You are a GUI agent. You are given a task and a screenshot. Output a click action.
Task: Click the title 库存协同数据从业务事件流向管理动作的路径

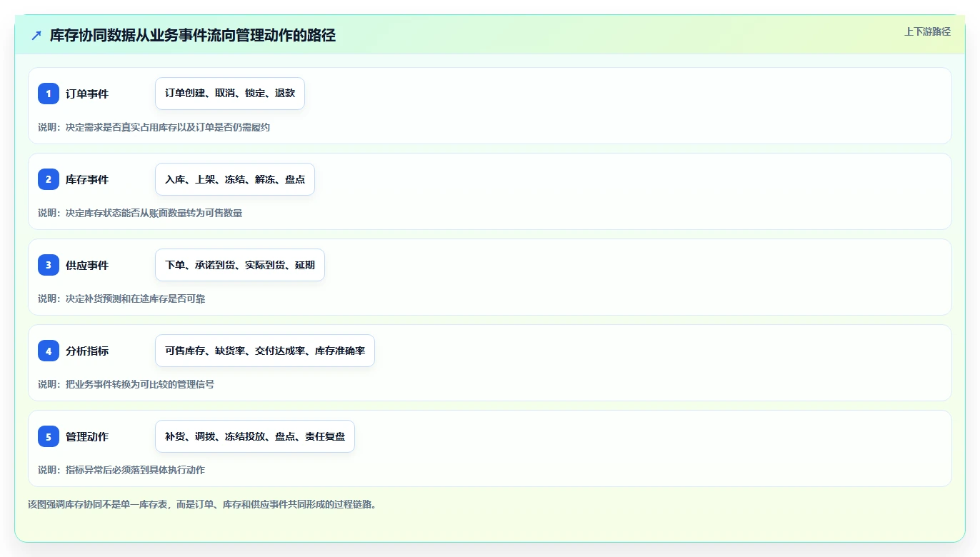click(x=193, y=35)
